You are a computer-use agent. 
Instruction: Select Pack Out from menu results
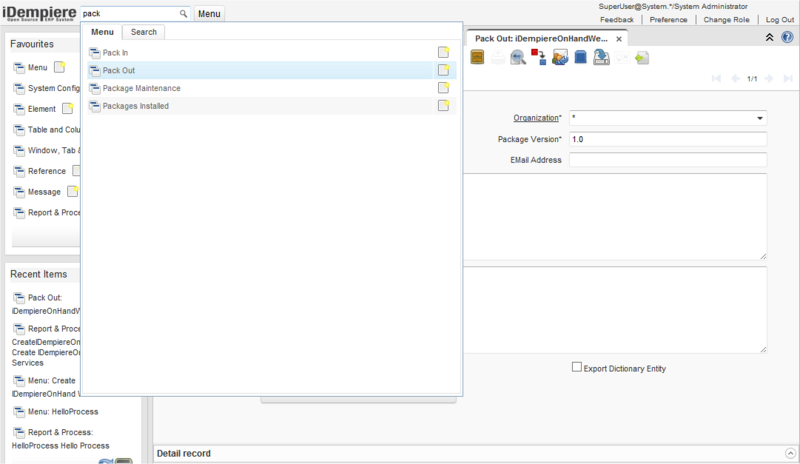[x=119, y=70]
